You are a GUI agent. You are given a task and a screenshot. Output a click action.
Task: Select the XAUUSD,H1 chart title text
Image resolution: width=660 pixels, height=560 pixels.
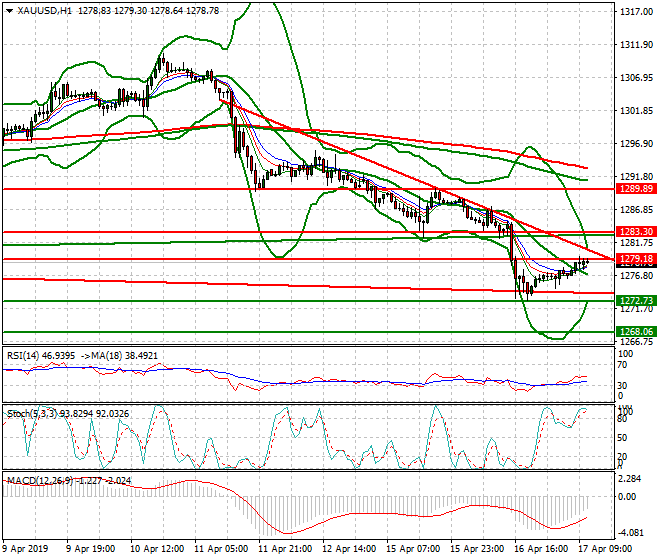coord(45,11)
